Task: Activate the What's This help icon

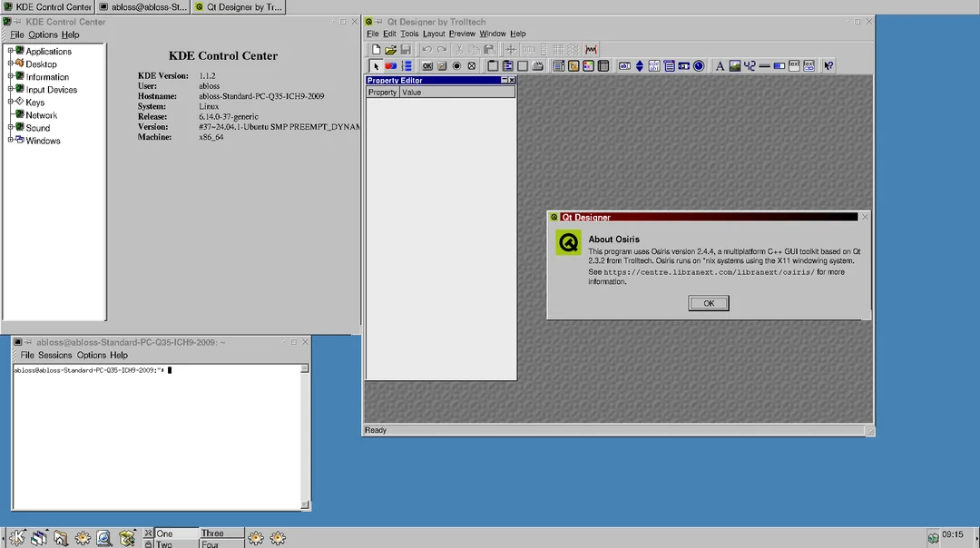Action: [828, 65]
